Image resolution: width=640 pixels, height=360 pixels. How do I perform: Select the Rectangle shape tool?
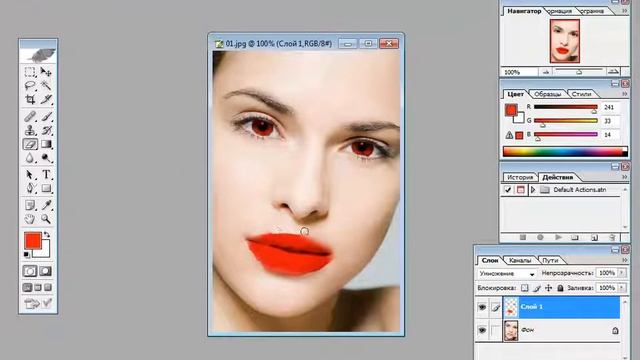coord(46,188)
